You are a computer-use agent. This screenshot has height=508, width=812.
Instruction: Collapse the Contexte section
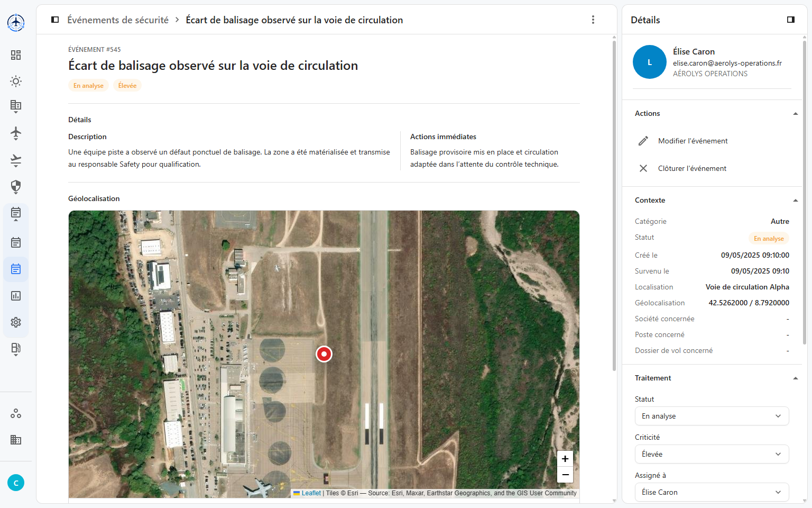(x=795, y=201)
